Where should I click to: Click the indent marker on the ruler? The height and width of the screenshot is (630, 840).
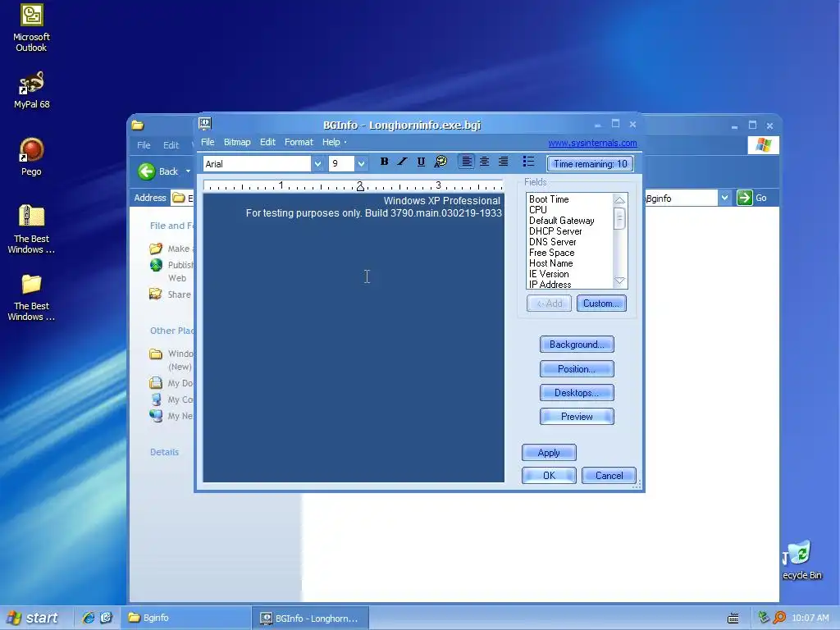[x=360, y=186]
